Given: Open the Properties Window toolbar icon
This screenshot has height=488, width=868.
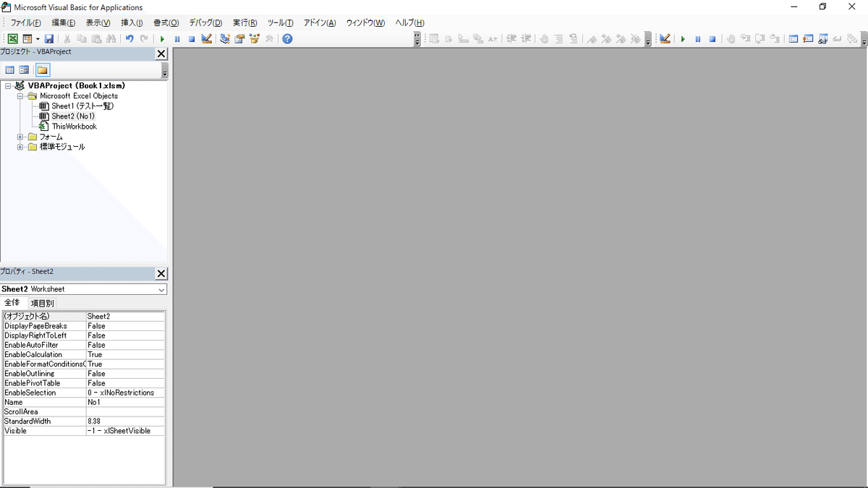Looking at the screenshot, I should [x=239, y=39].
